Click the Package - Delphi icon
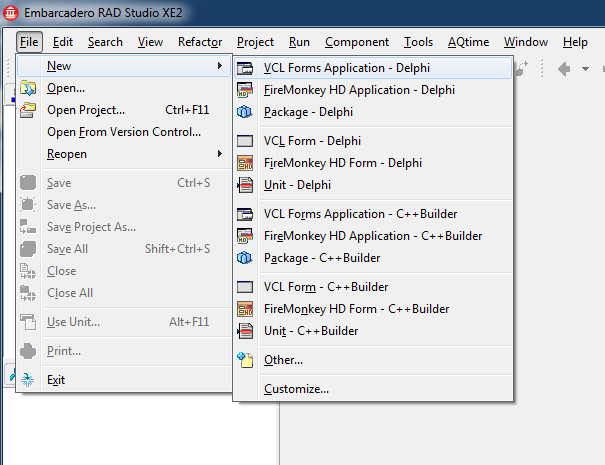 tap(245, 112)
